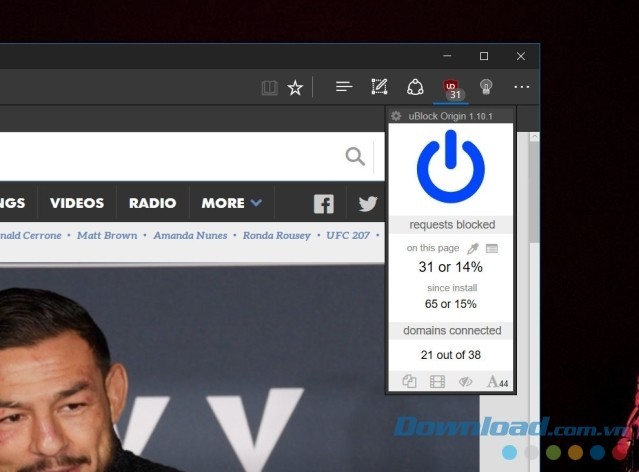639x472 pixels.
Task: Open the Hub lines icon
Action: coord(344,87)
